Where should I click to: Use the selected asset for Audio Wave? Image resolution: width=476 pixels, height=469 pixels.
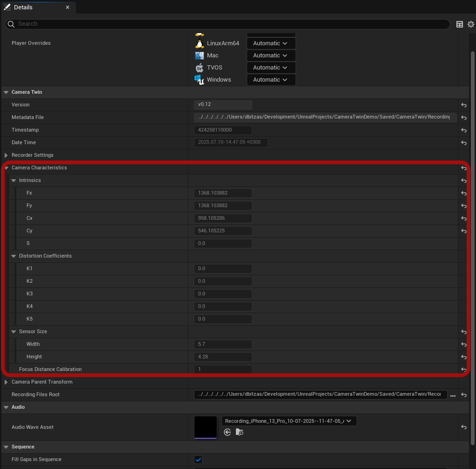coord(228,432)
